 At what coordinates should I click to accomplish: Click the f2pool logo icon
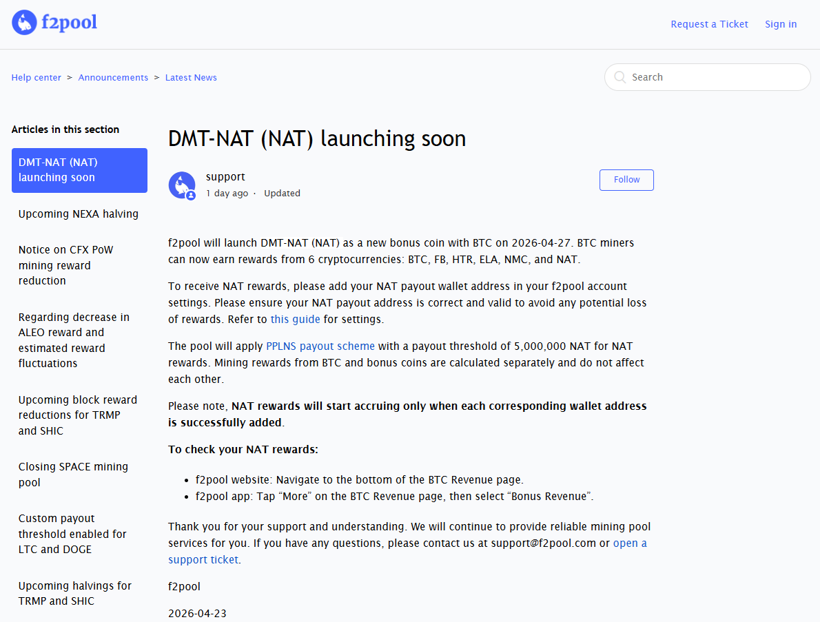[24, 23]
